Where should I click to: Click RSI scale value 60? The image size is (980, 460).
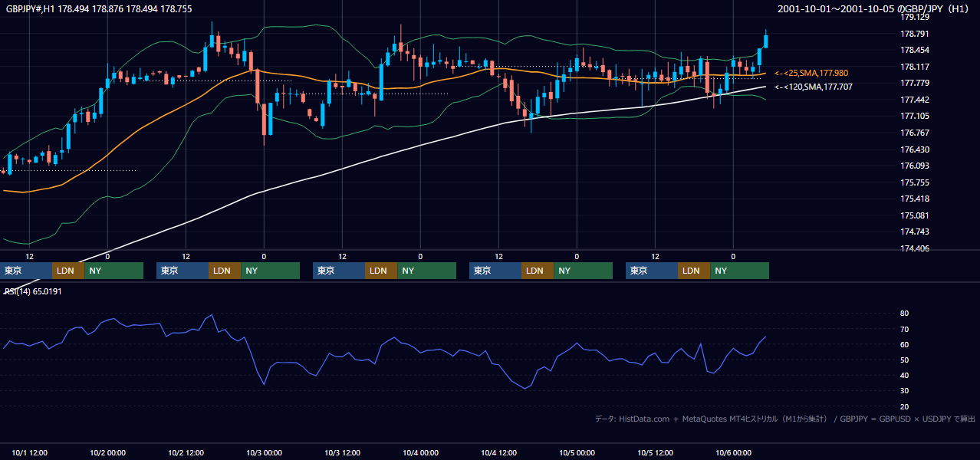[x=904, y=344]
